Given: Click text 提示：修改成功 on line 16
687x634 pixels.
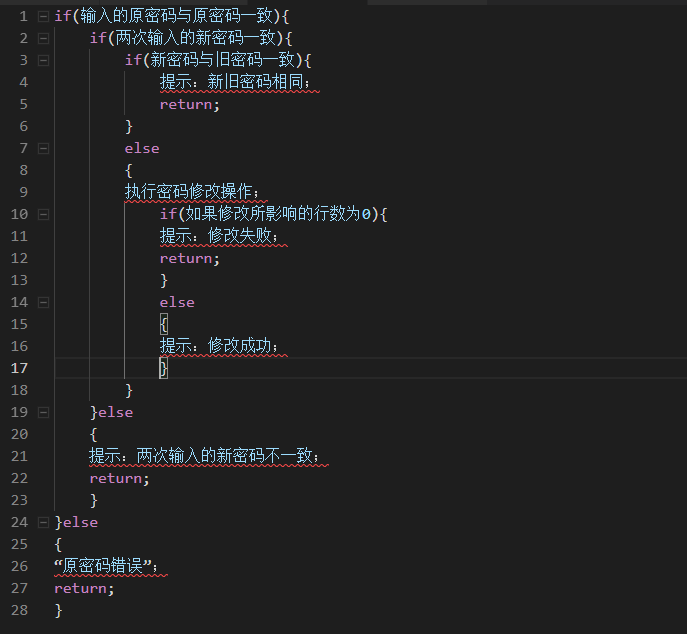Looking at the screenshot, I should point(216,346).
